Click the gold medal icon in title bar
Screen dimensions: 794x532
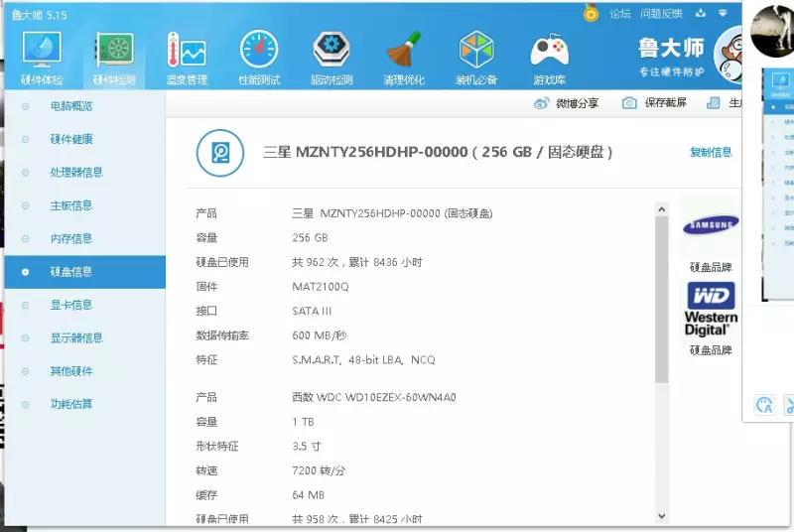(x=591, y=13)
